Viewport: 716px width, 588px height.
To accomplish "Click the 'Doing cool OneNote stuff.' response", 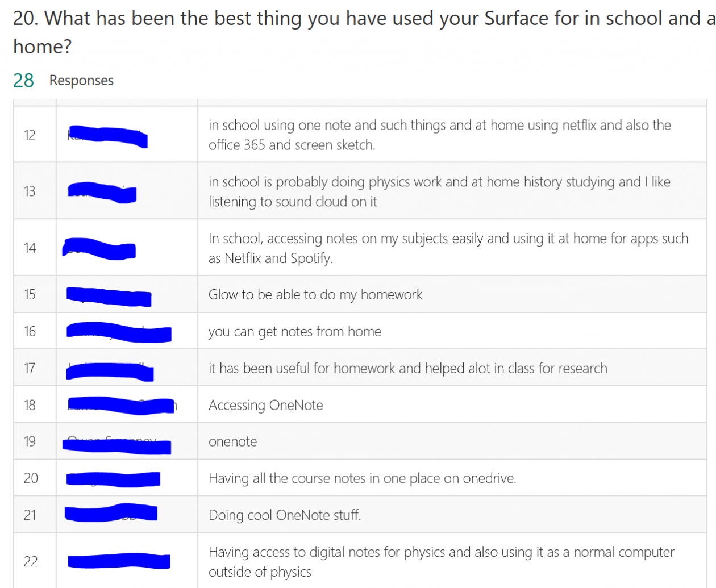I will pyautogui.click(x=284, y=515).
